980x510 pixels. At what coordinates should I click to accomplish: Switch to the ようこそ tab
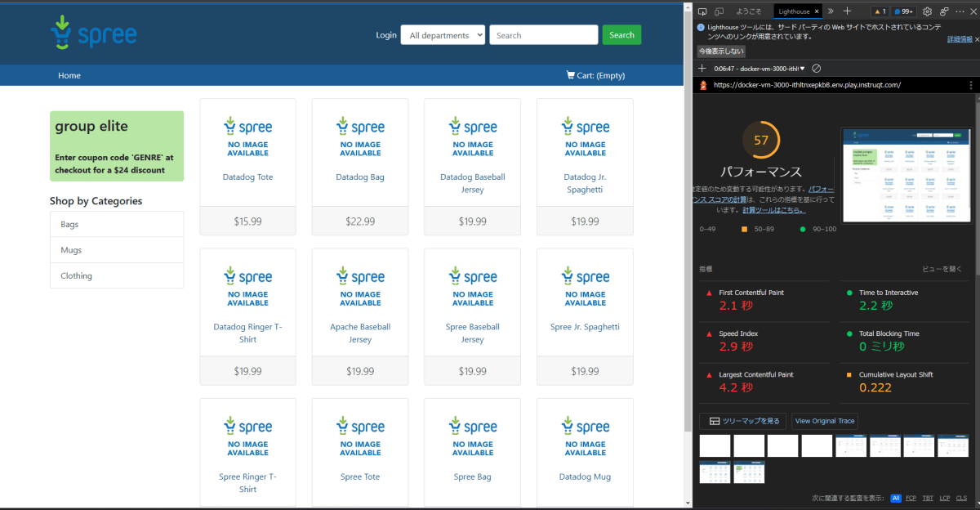pyautogui.click(x=749, y=11)
